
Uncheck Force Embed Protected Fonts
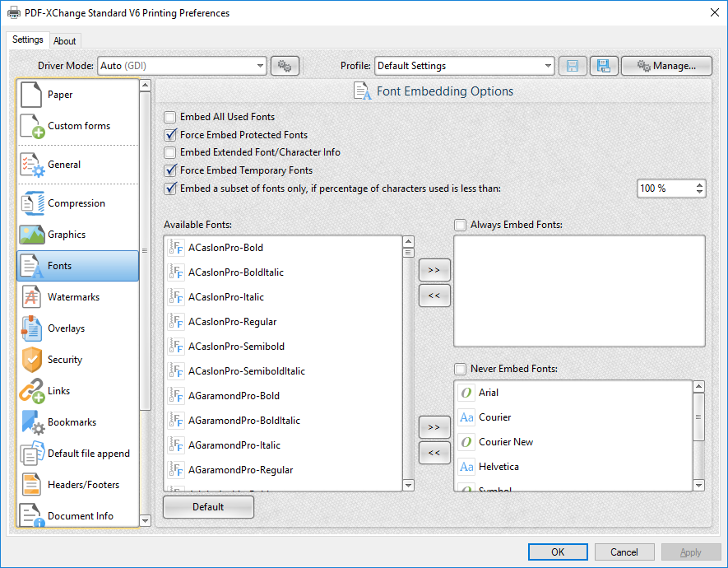tap(170, 135)
